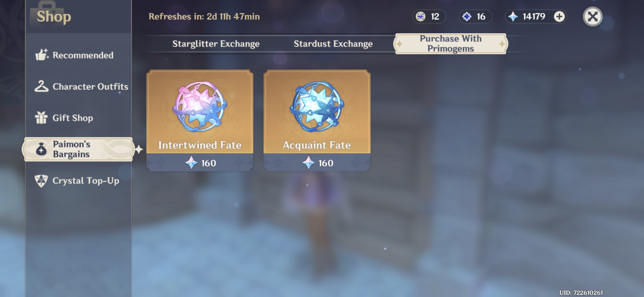This screenshot has width=644, height=297.
Task: Click the 160 Primogem price under Intertwined Fate
Action: point(200,163)
